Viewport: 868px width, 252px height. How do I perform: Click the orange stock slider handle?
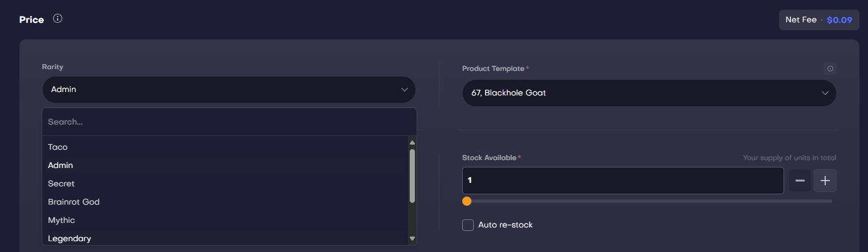467,201
